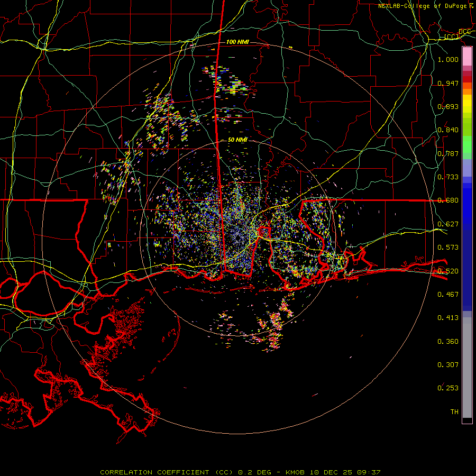This screenshot has width=476, height=476.
Task: Click the "100 NMI" range ring label
Action: point(237,42)
